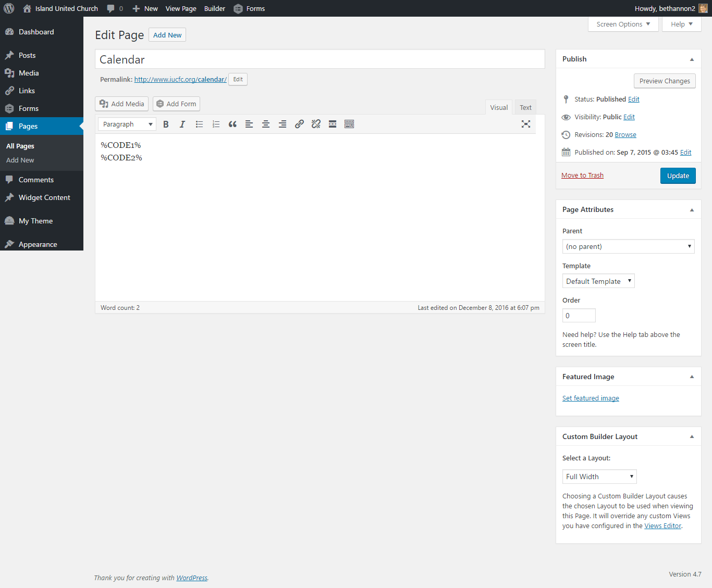Click the insert link icon
This screenshot has width=712, height=588.
pos(299,124)
